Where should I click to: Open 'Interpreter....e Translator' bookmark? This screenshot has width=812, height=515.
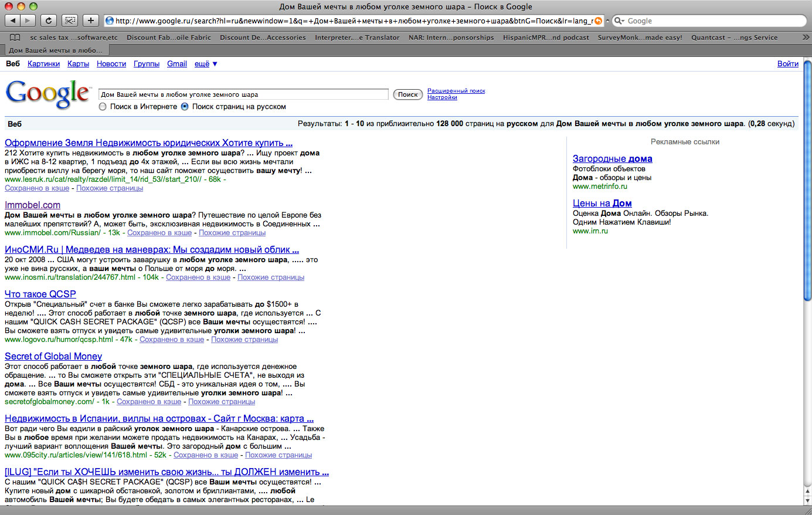pos(357,37)
